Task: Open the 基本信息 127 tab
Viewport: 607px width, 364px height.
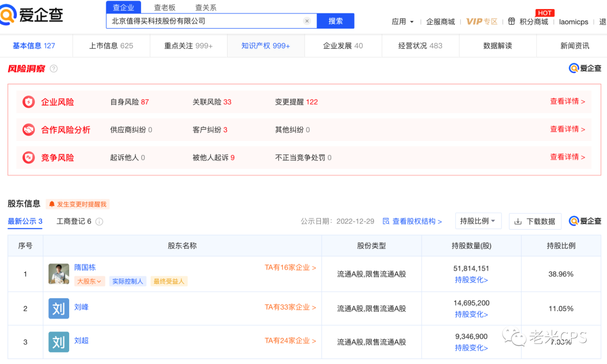Action: pos(34,46)
